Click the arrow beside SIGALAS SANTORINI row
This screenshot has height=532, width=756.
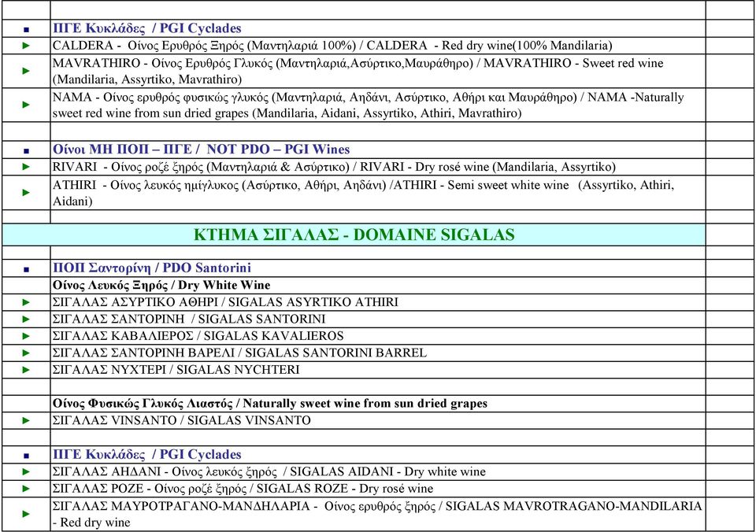click(27, 319)
